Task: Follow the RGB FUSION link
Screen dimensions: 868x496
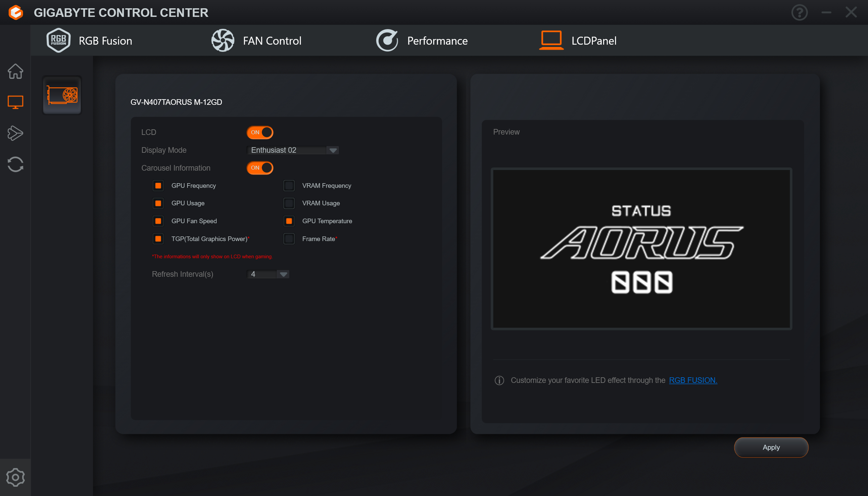Action: pyautogui.click(x=693, y=380)
